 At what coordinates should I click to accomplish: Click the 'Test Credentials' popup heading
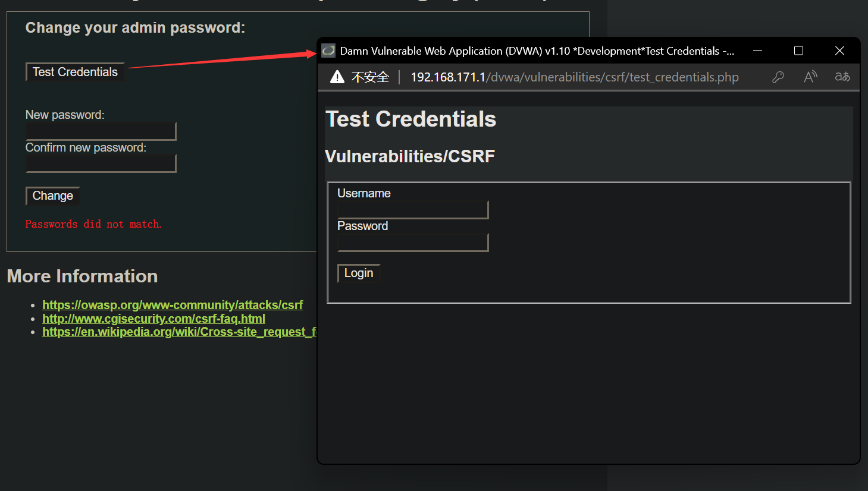click(411, 119)
